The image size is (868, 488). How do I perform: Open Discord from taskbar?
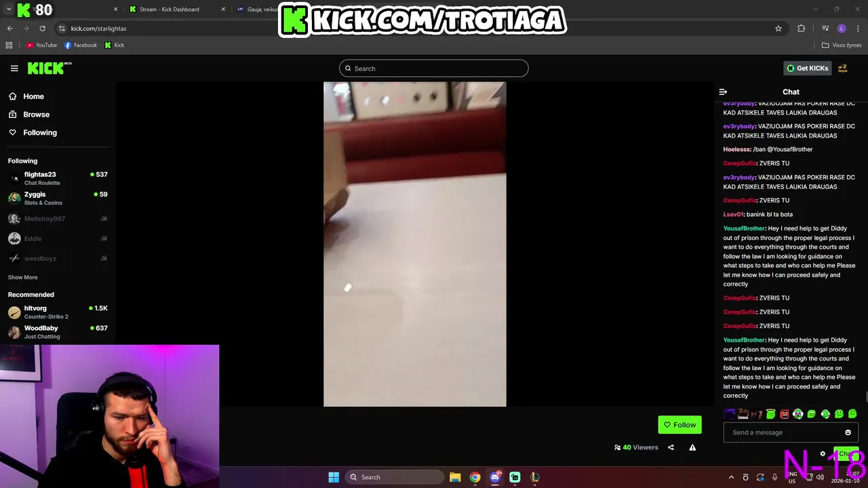[495, 477]
